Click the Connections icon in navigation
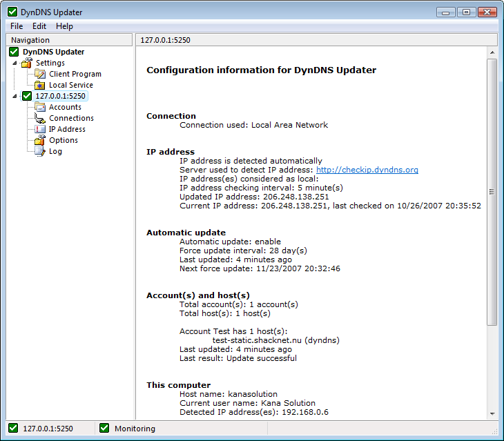The image size is (504, 441). pos(40,118)
